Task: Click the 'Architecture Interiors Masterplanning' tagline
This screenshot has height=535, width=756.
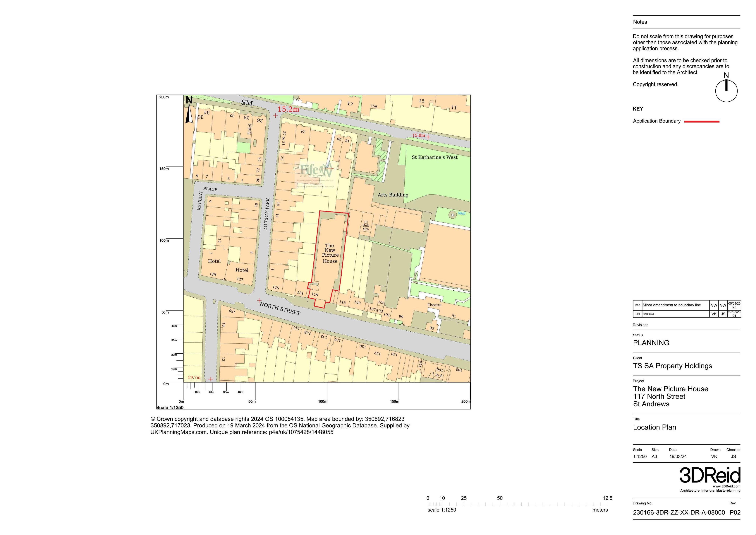Action: click(710, 490)
